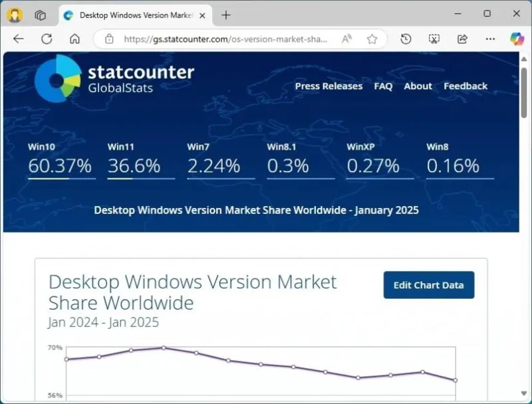Click the Win8.1 0.3% statistic
The height and width of the screenshot is (404, 532).
(x=301, y=161)
